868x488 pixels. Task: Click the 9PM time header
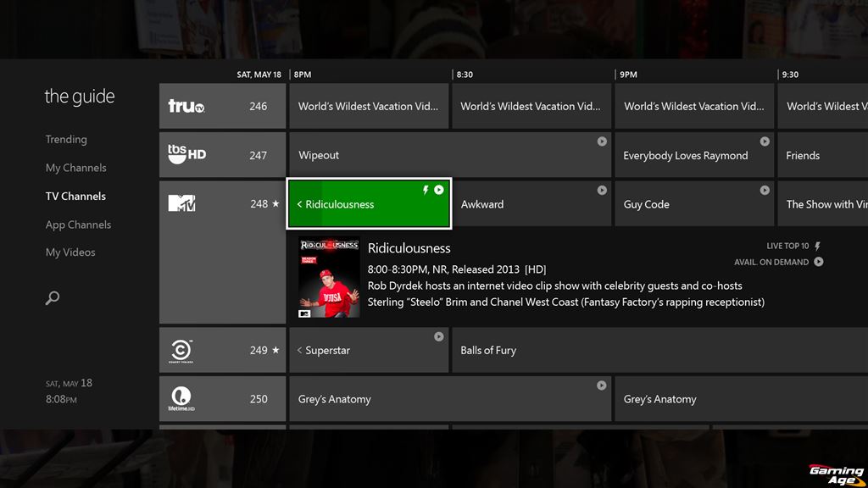coord(628,75)
